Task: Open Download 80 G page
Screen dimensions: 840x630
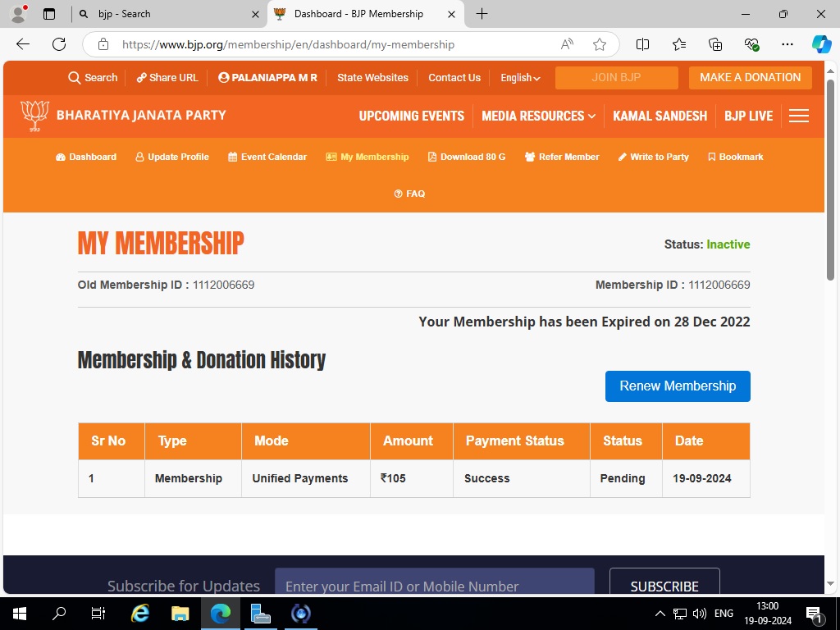Action: (x=467, y=157)
